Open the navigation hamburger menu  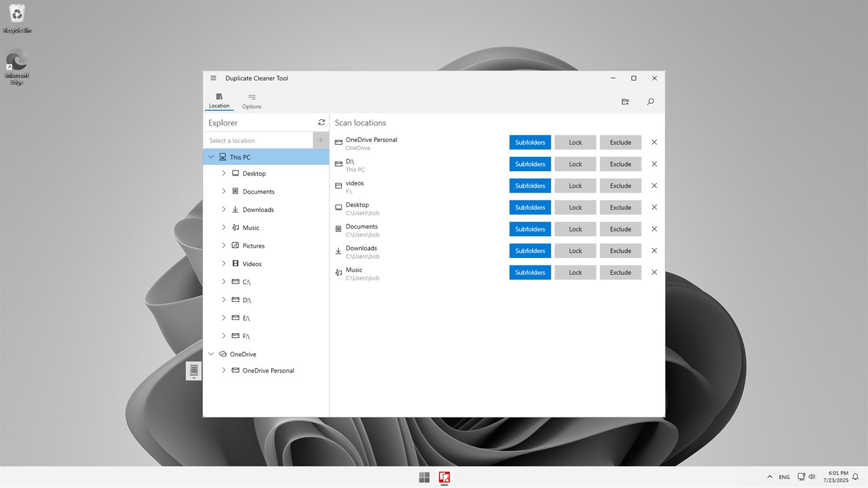pos(213,78)
